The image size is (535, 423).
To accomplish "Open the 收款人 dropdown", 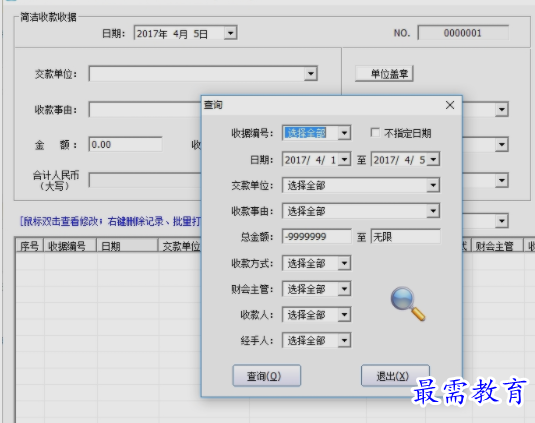I will point(344,315).
